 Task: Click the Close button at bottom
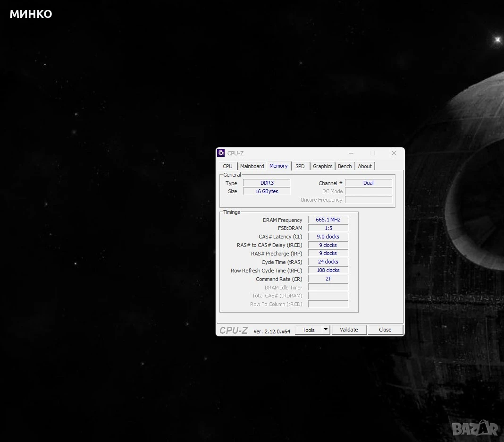tap(385, 330)
